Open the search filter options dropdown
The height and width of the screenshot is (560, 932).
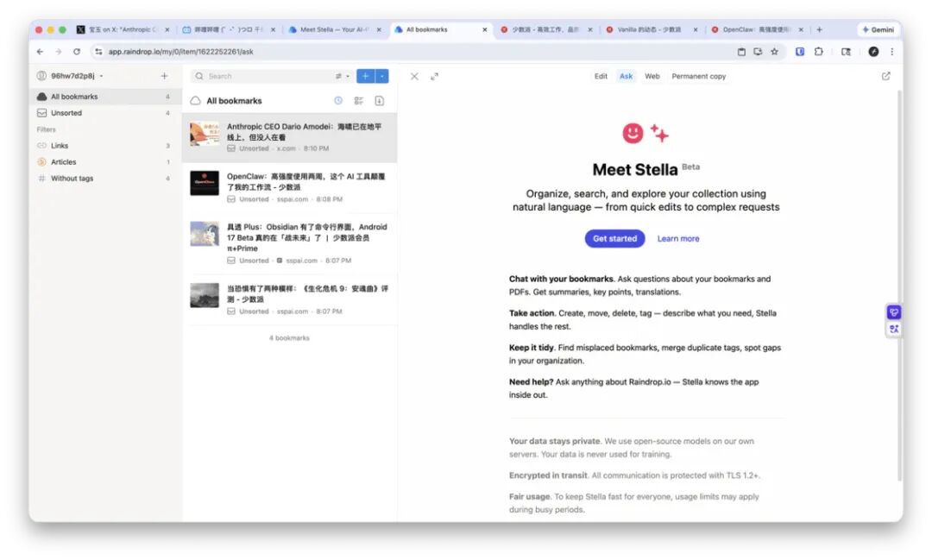tap(342, 76)
